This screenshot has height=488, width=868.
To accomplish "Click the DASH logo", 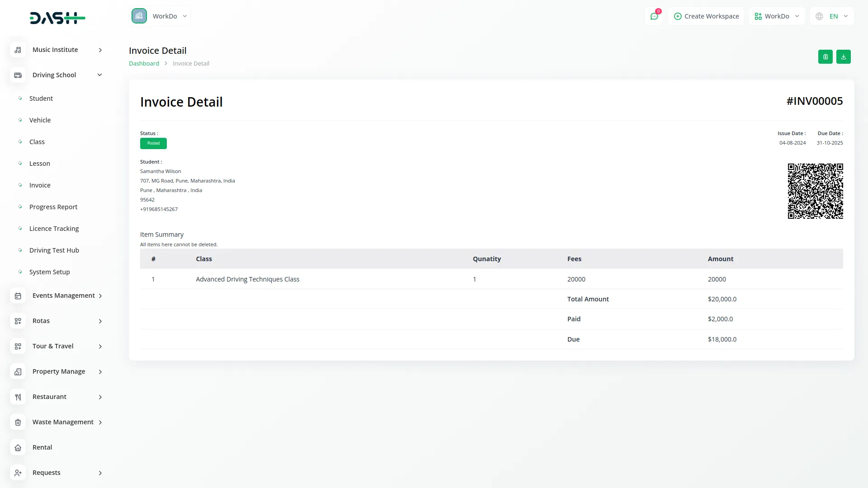I will coord(57,18).
